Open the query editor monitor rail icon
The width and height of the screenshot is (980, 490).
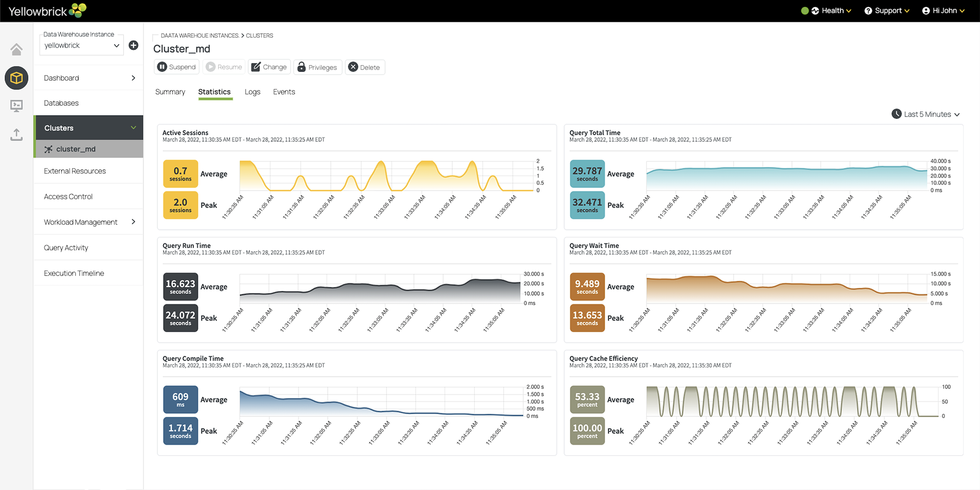click(x=16, y=106)
